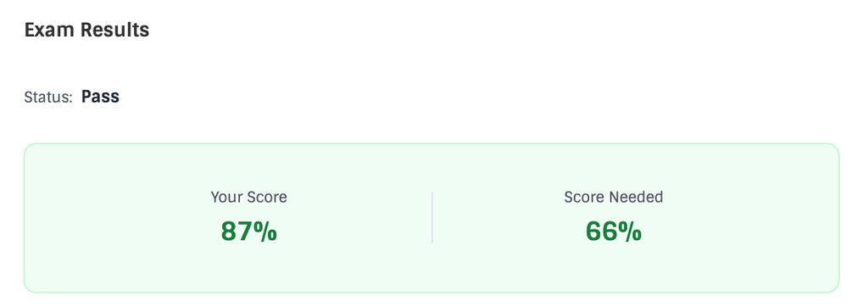Click the percent sign after 66
The width and height of the screenshot is (868, 307).
(x=631, y=232)
